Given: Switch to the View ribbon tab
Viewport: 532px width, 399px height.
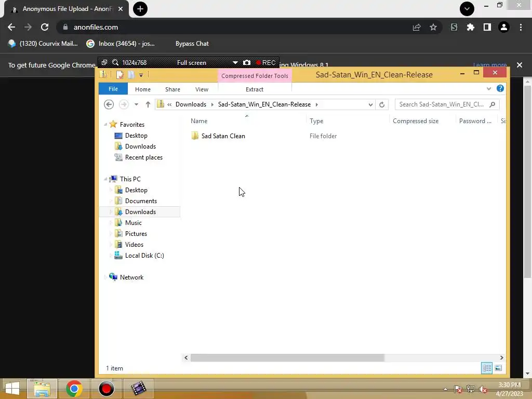Looking at the screenshot, I should 202,89.
